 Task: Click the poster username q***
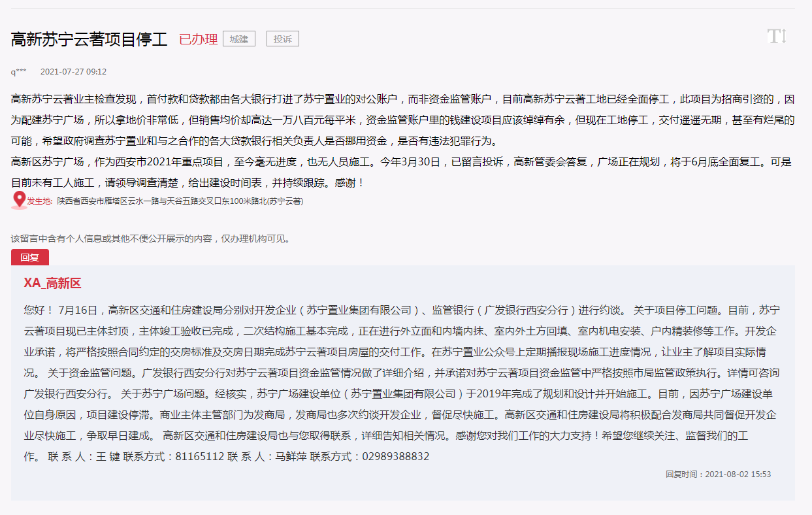click(x=18, y=72)
